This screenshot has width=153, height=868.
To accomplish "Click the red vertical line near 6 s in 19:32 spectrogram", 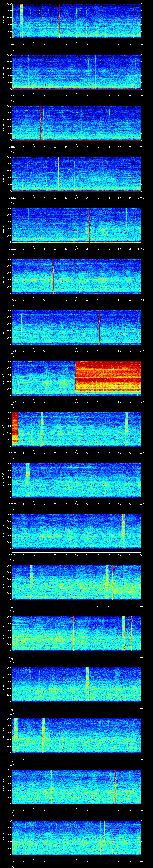I will coord(25,837).
